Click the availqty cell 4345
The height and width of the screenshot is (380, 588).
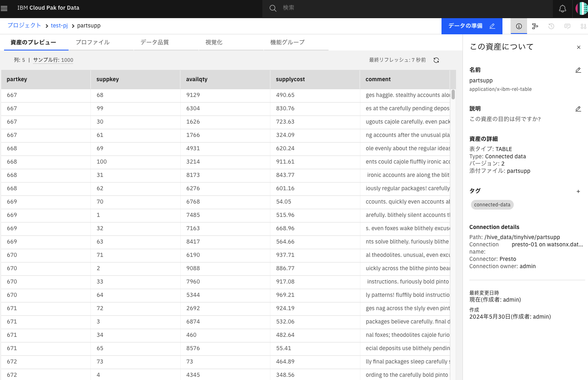(225, 375)
